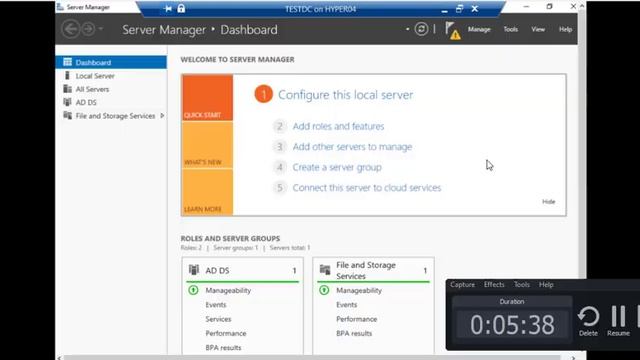Open the View menu
This screenshot has height=360, width=640.
pos(538,29)
